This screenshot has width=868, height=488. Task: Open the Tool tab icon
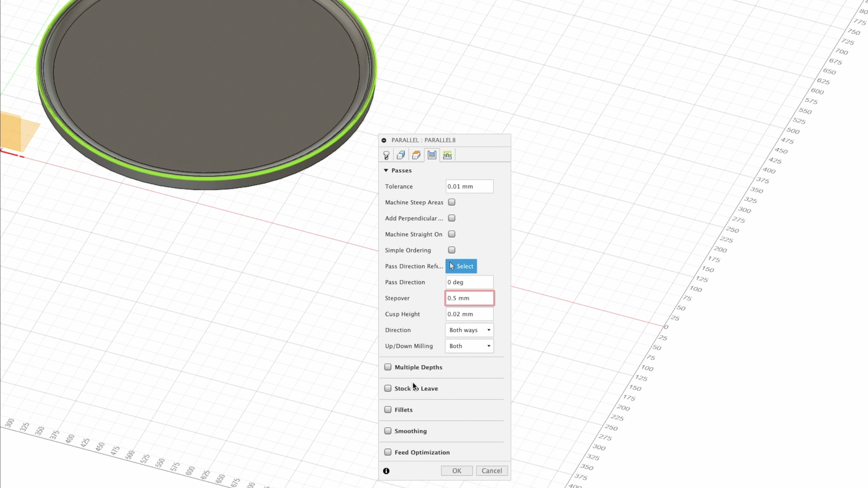point(386,155)
